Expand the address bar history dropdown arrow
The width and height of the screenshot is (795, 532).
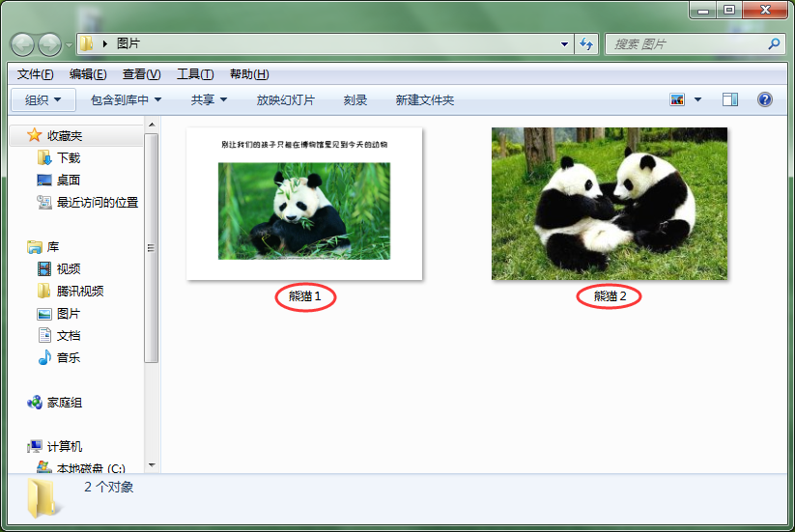point(564,44)
